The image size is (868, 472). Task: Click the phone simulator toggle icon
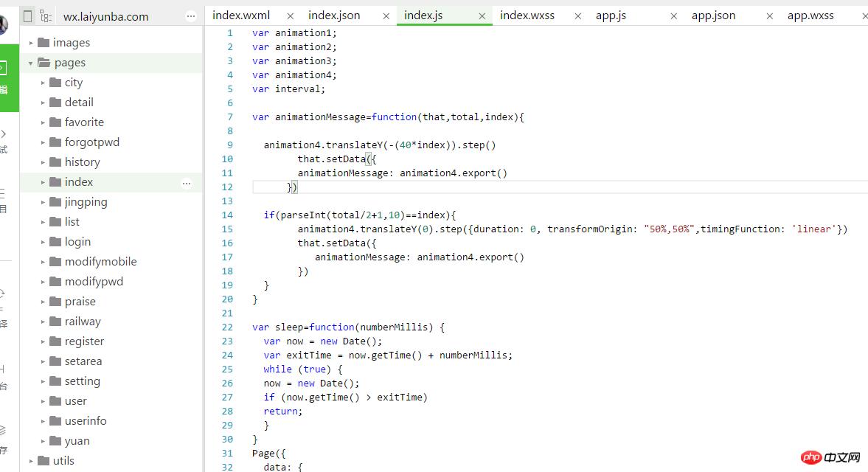coord(28,15)
